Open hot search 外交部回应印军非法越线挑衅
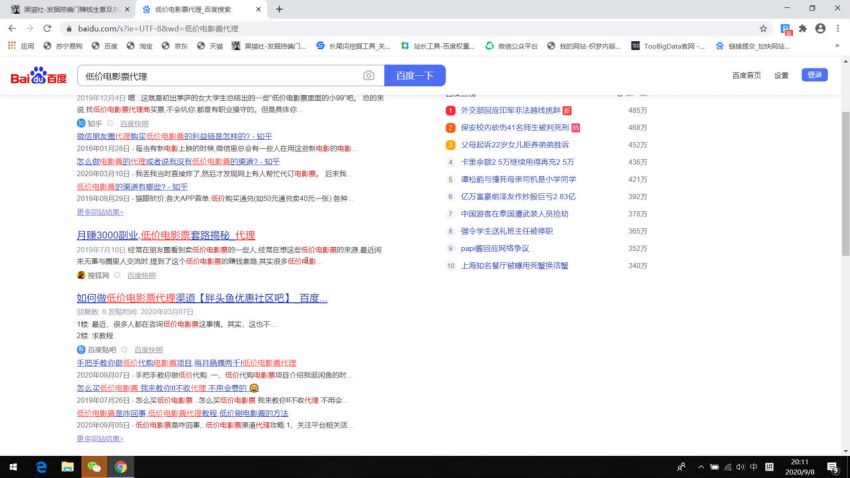850x478 pixels. pyautogui.click(x=510, y=110)
